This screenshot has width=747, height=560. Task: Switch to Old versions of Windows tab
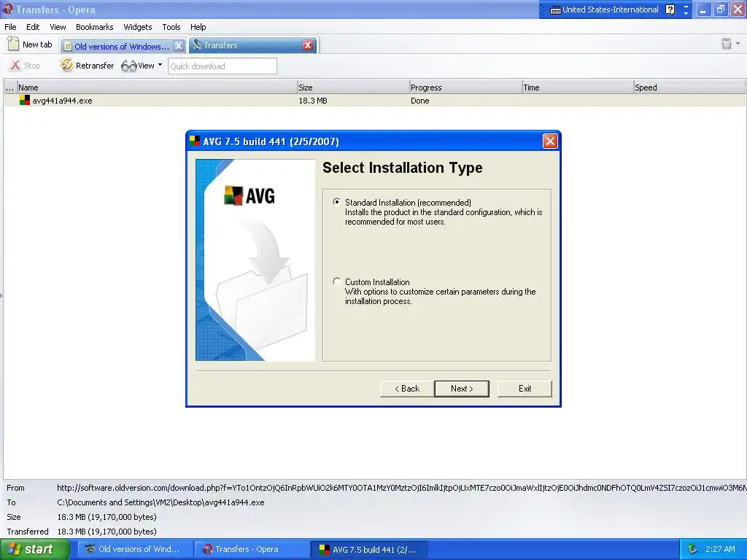tap(117, 46)
